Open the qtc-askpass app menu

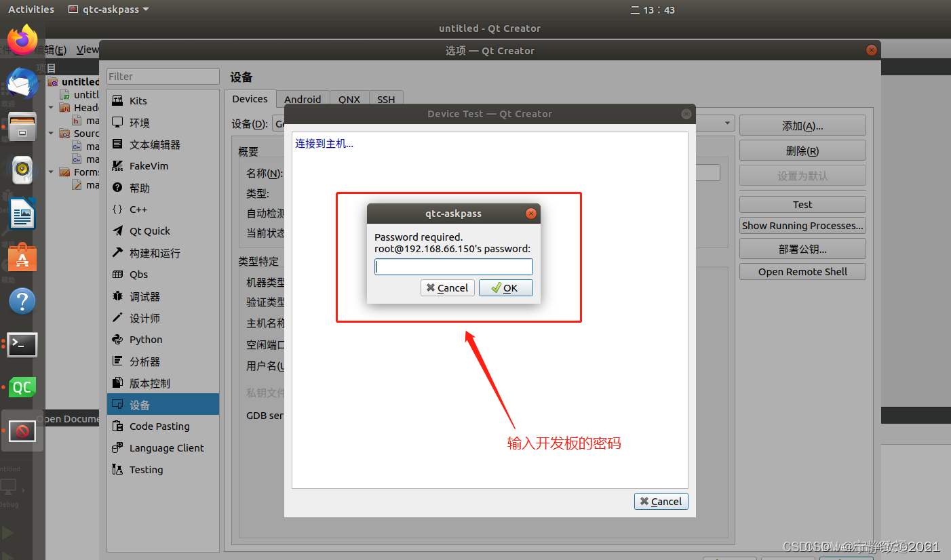click(x=109, y=9)
